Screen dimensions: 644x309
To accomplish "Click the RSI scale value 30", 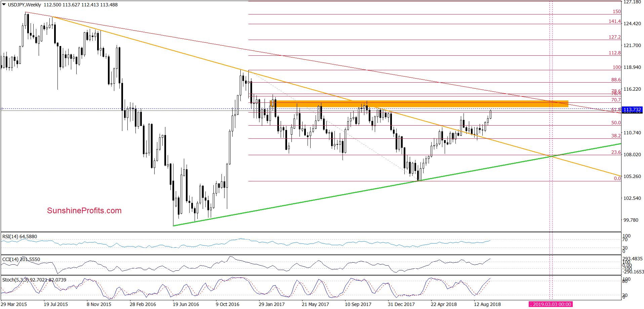I will pos(625,248).
